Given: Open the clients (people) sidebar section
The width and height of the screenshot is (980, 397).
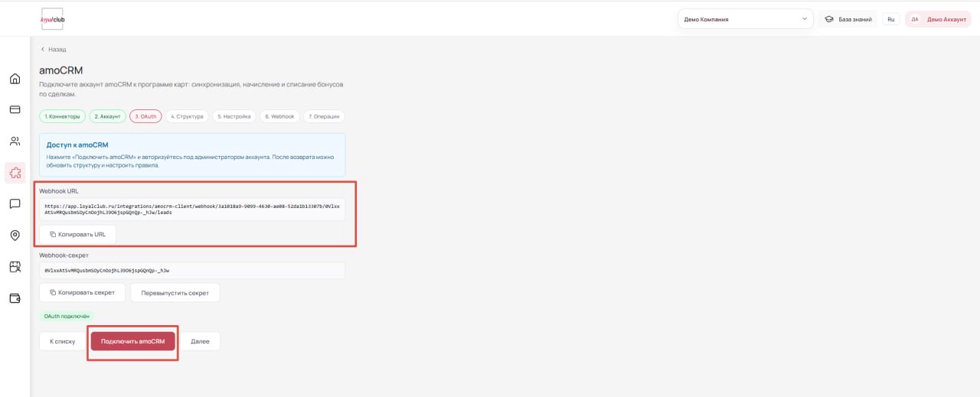Looking at the screenshot, I should [x=15, y=141].
